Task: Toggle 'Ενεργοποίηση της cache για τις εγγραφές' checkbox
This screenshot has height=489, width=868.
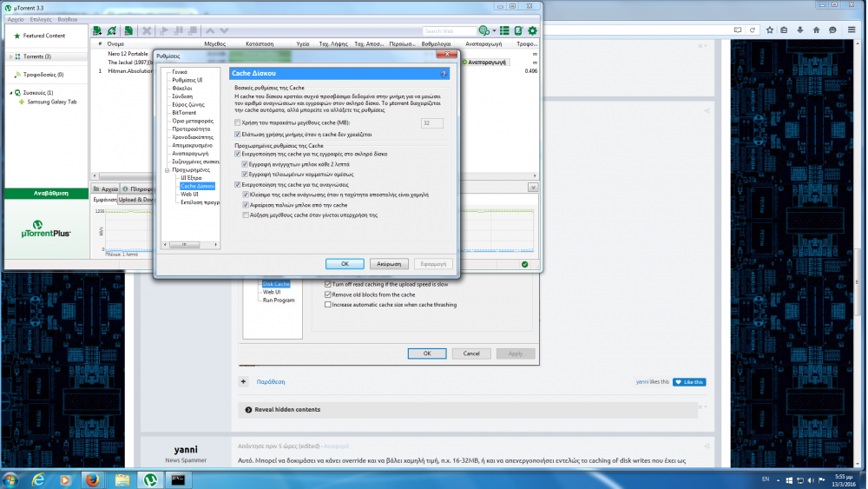Action: (x=238, y=154)
